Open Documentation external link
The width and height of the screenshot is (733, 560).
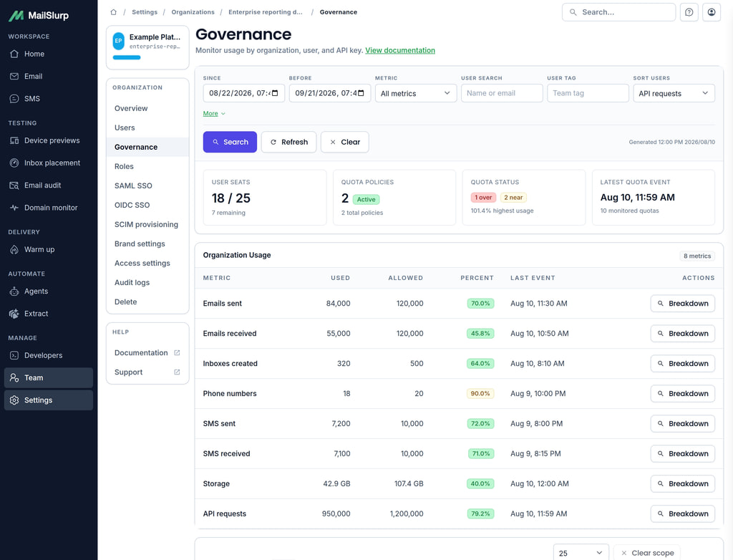(147, 353)
